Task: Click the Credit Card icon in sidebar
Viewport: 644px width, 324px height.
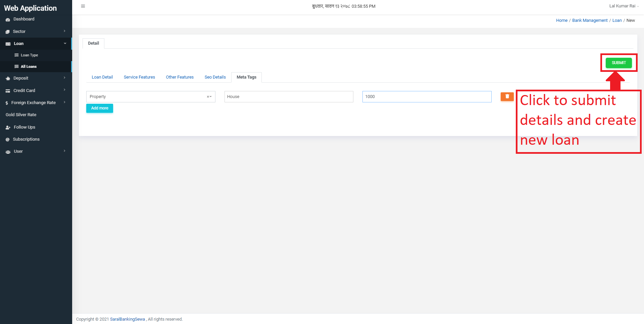Action: [x=8, y=91]
